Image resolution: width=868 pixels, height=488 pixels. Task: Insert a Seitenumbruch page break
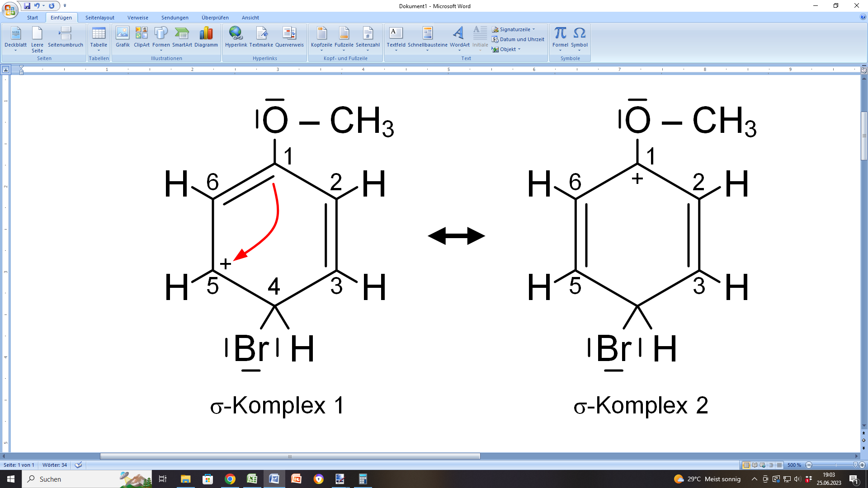66,37
